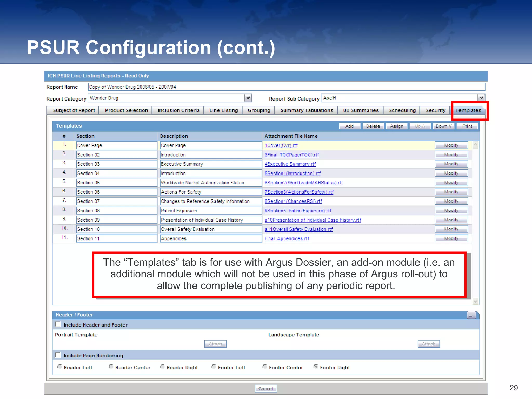Move section with Down V button
The height and width of the screenshot is (399, 532).
click(x=444, y=126)
